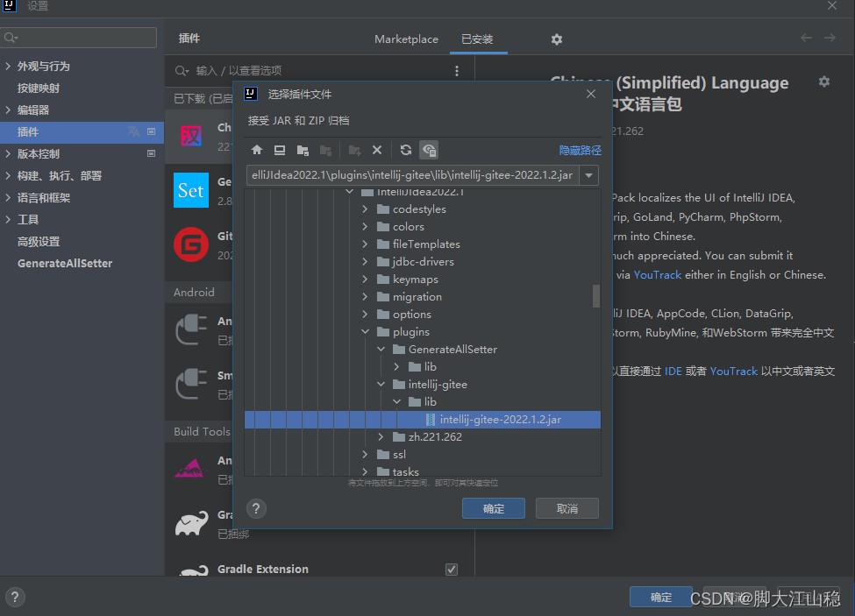
Task: Create new folder toolbar icon
Action: [x=354, y=150]
